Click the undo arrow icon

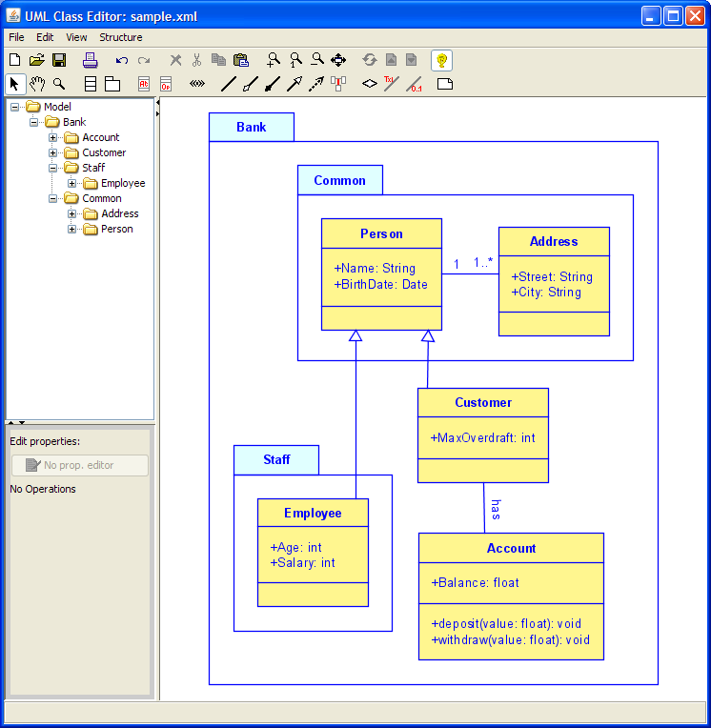pos(121,60)
